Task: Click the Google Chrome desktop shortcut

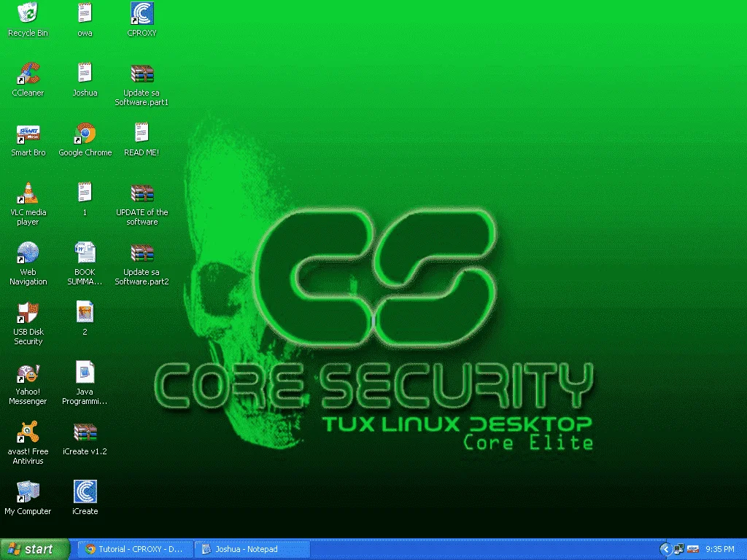Action: tap(85, 133)
